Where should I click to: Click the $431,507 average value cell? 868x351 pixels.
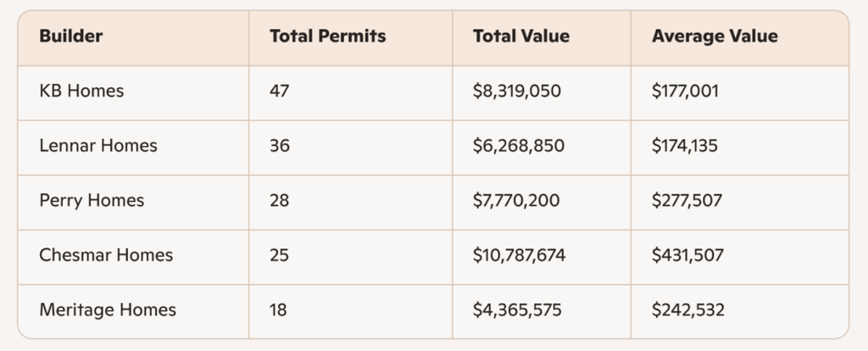click(x=687, y=255)
